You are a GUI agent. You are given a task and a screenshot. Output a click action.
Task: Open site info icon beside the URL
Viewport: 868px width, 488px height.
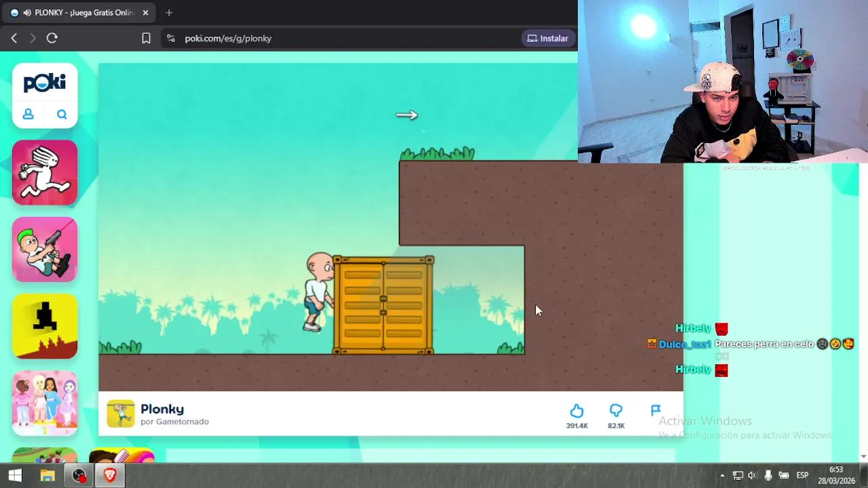click(170, 39)
